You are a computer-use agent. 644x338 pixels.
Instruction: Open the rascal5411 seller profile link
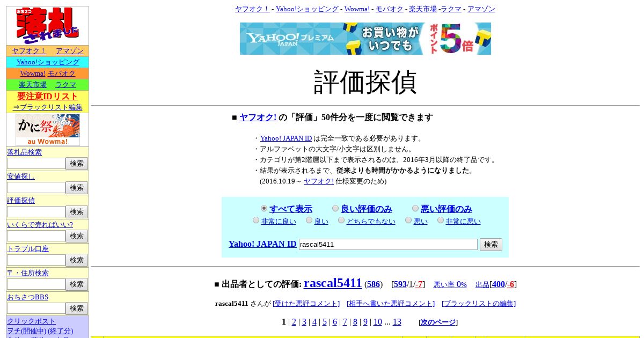(x=333, y=283)
